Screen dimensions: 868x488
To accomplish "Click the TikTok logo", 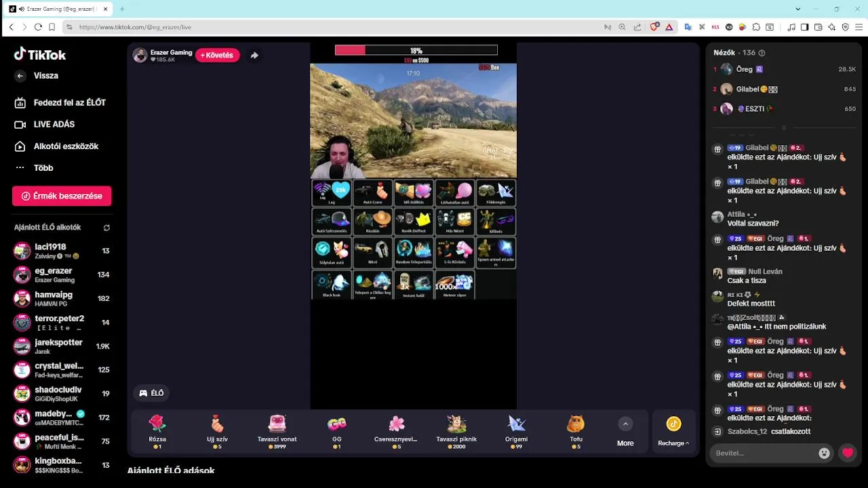I will (x=39, y=54).
